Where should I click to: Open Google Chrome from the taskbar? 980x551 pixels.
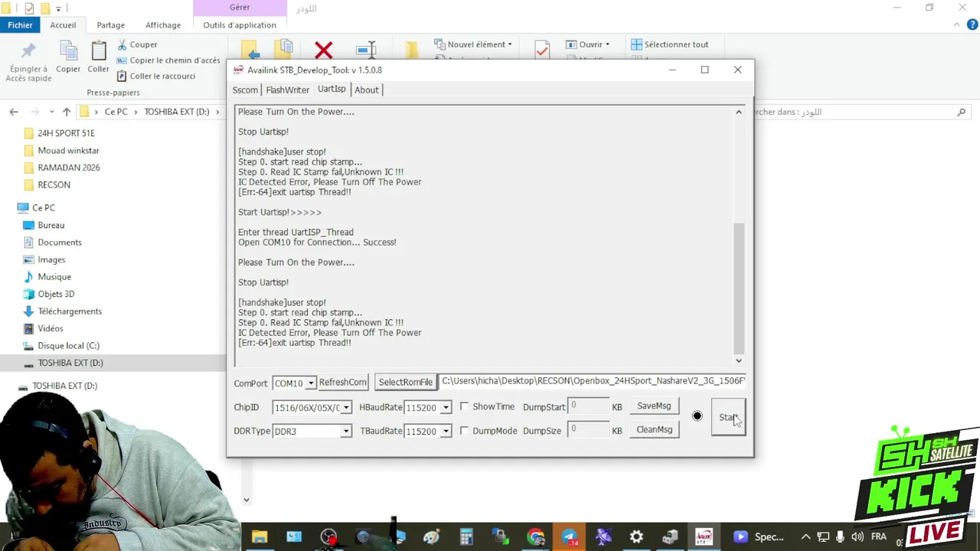[x=535, y=537]
